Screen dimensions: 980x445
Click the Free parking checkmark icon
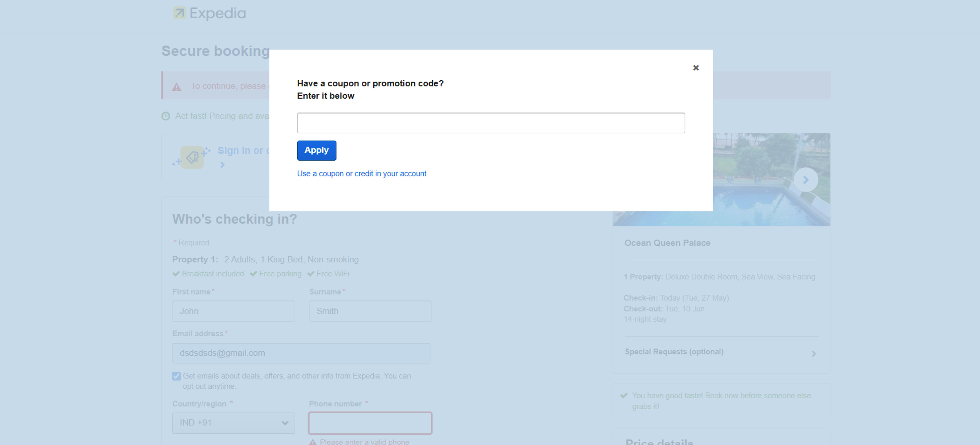pyautogui.click(x=253, y=274)
